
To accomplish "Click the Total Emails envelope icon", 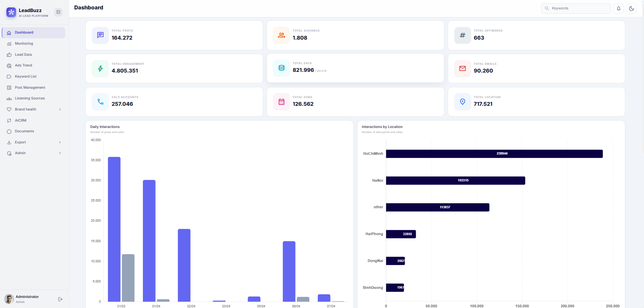I will tap(462, 68).
